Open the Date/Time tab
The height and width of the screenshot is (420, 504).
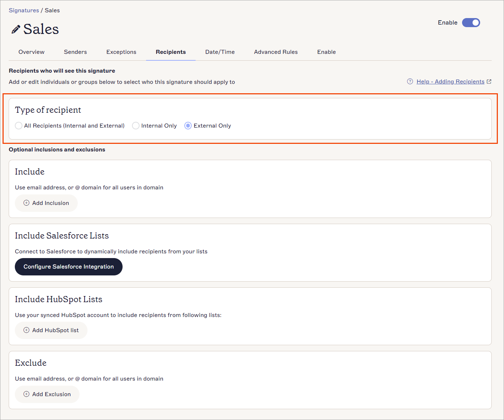[220, 52]
